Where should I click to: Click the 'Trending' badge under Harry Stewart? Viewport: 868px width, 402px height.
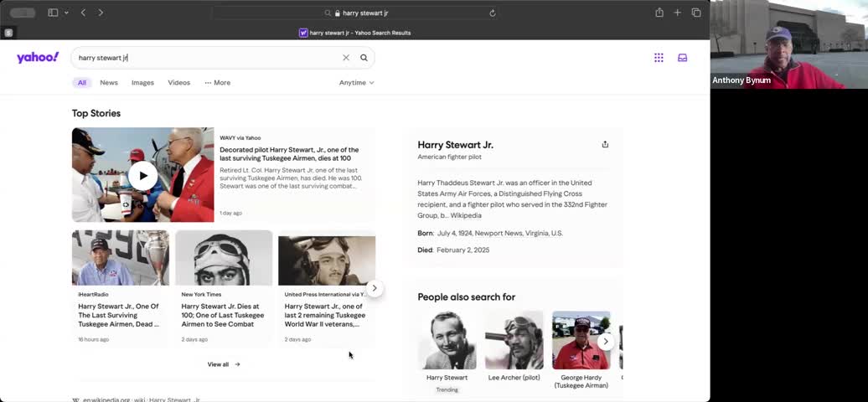coord(447,389)
